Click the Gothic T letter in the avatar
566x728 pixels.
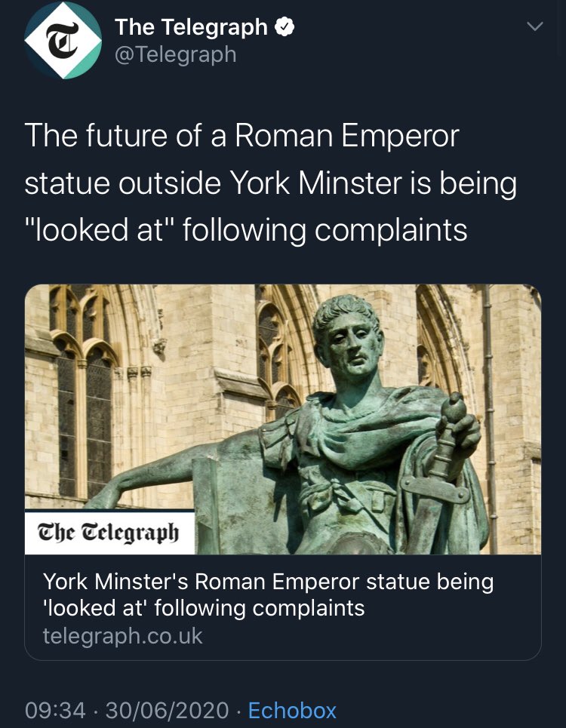[63, 41]
